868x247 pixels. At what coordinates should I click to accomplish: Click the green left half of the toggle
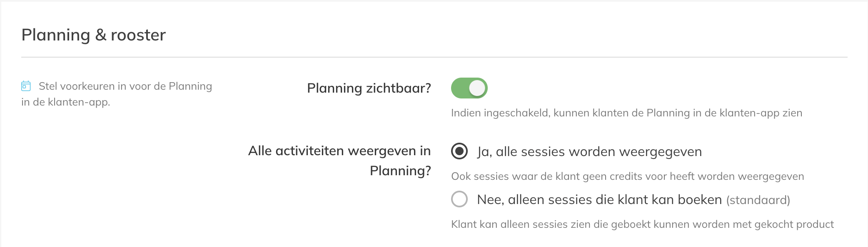(x=460, y=88)
